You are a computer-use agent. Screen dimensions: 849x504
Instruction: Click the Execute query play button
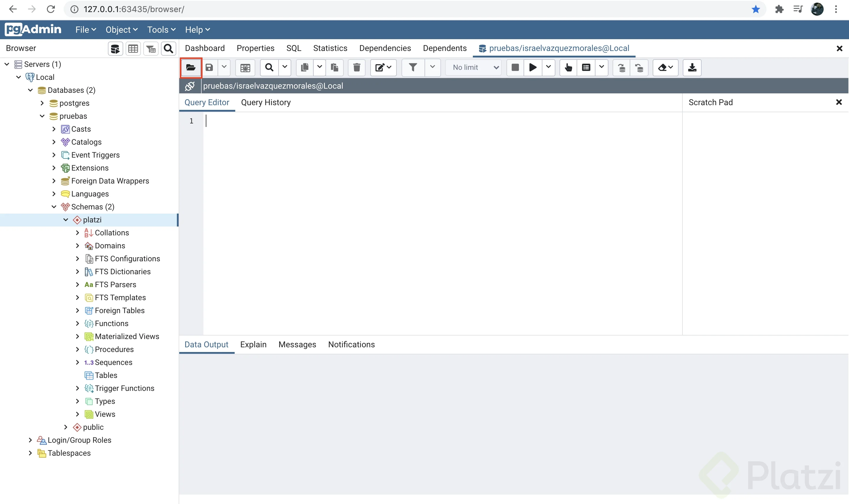coord(533,67)
